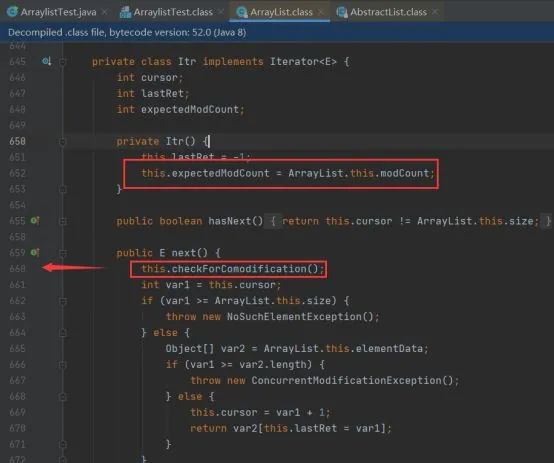Click the decompiled class file notification banner
This screenshot has height=463, width=554.
(277, 32)
